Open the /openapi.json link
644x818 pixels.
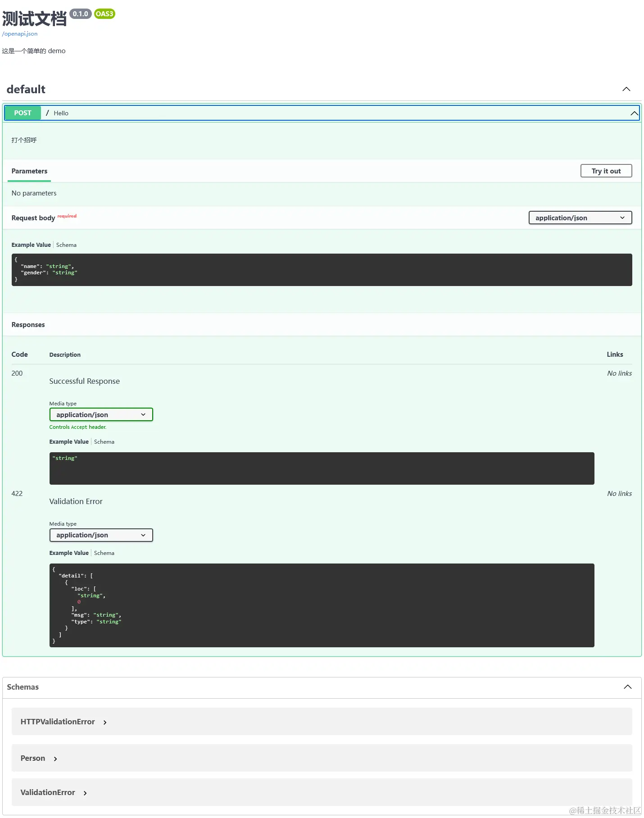click(20, 34)
